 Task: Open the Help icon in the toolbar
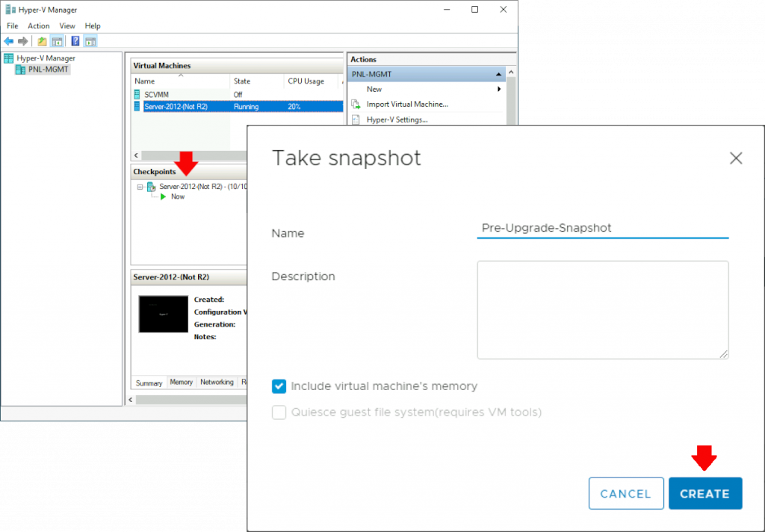click(75, 41)
